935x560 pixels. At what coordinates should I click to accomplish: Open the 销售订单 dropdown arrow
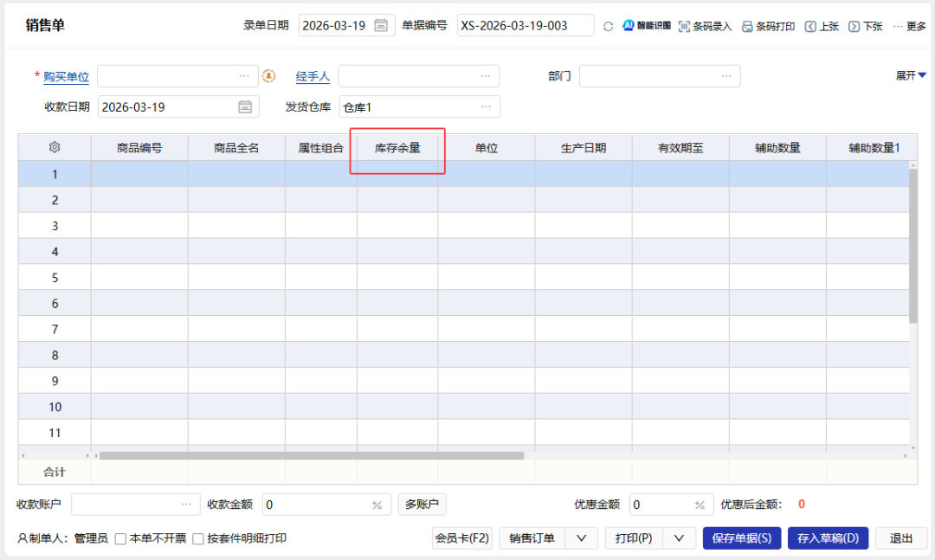(x=581, y=537)
